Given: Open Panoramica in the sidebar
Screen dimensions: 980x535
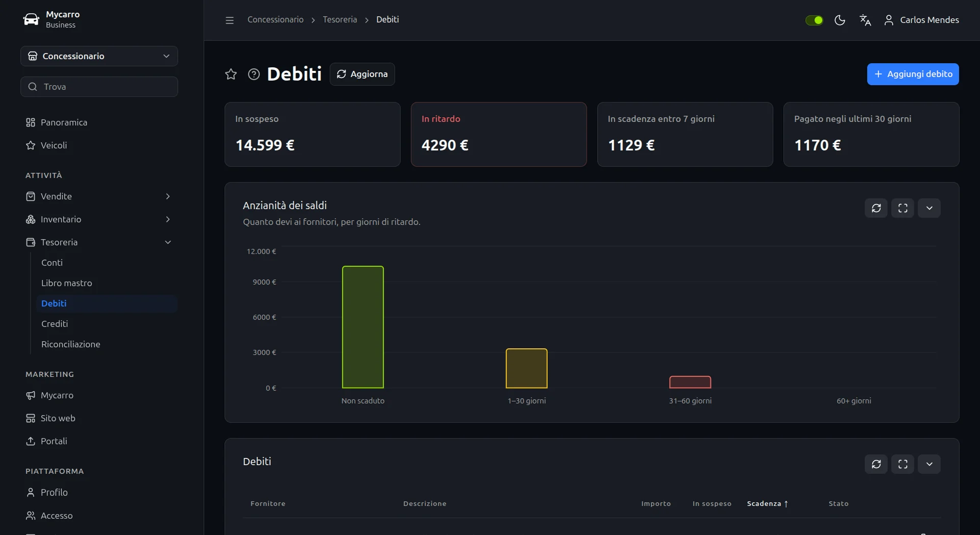Looking at the screenshot, I should (99, 122).
